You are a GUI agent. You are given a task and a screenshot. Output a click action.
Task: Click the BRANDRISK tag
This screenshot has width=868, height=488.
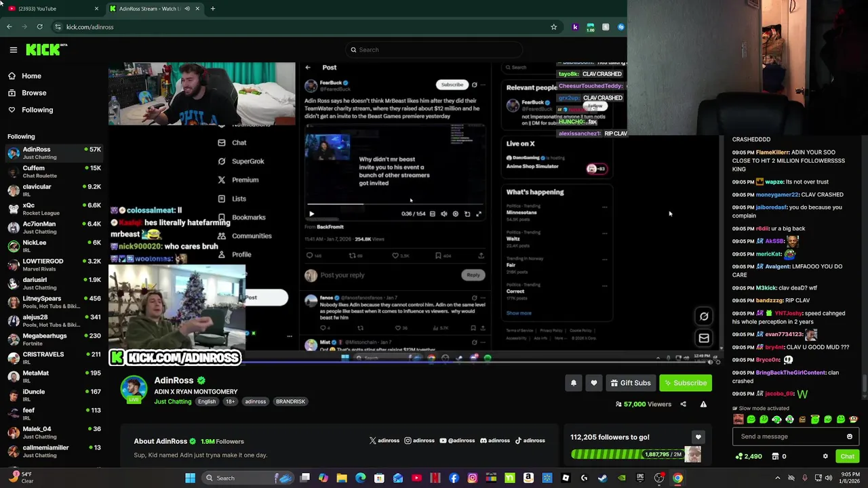point(290,401)
